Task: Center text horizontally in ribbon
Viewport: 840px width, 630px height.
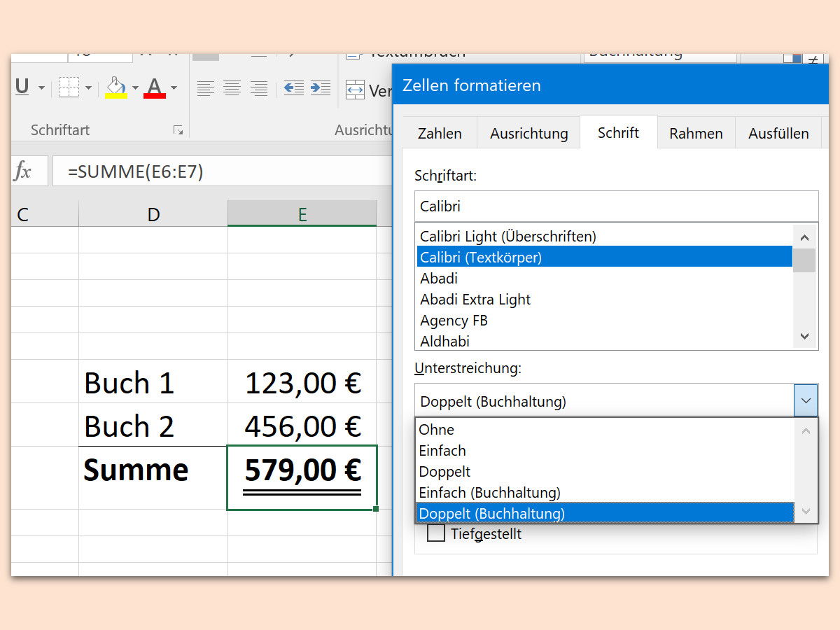Action: coord(232,88)
